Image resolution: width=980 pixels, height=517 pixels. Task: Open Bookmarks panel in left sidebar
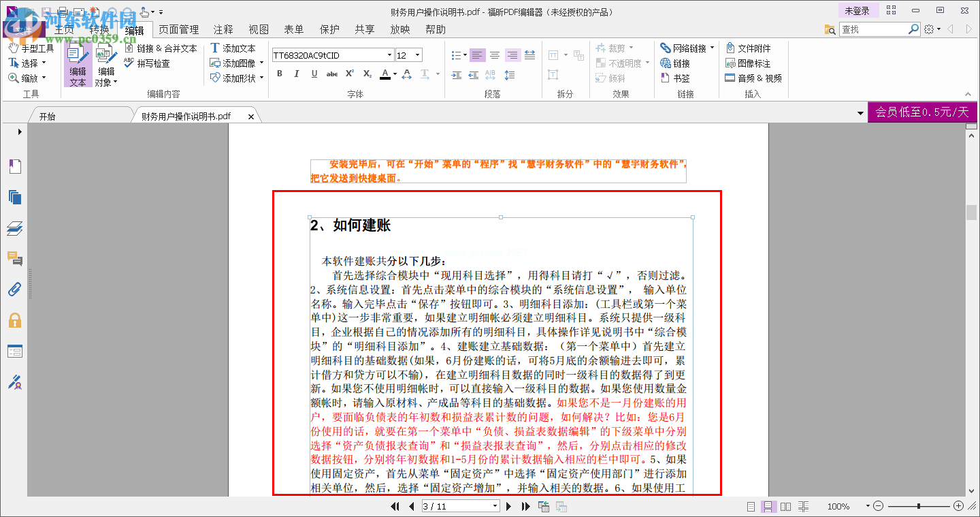pyautogui.click(x=14, y=166)
